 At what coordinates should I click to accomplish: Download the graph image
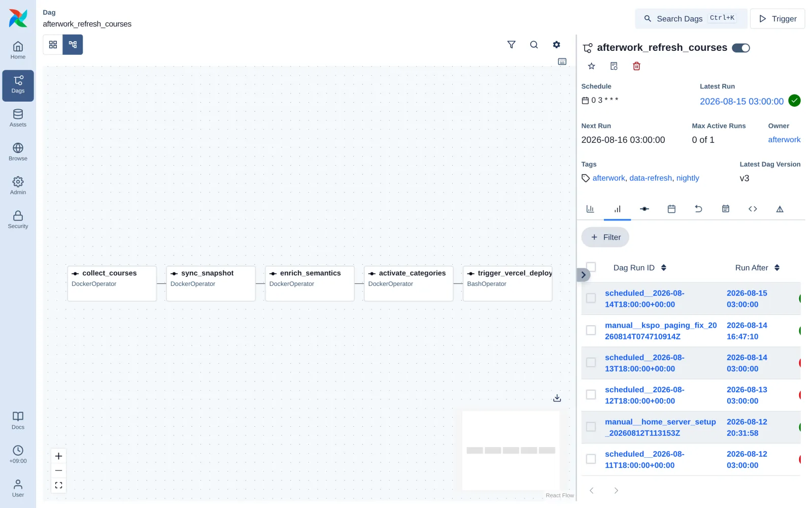pos(557,398)
